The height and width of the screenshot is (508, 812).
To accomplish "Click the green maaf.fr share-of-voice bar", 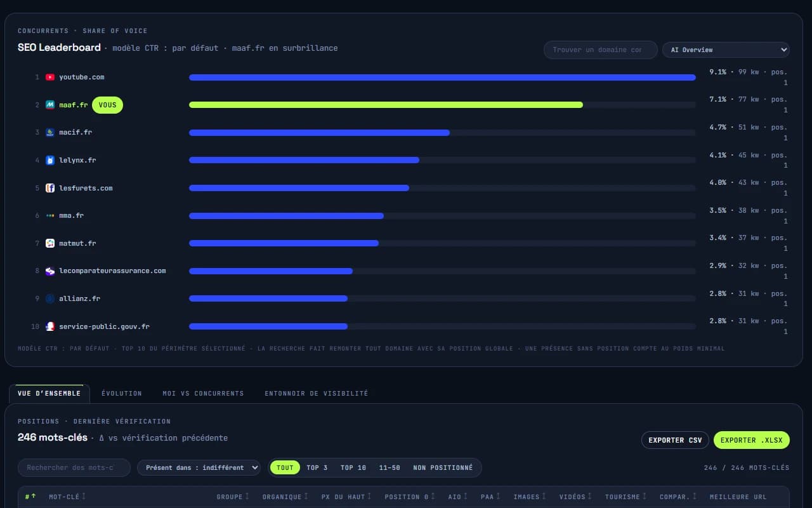I will pos(386,105).
